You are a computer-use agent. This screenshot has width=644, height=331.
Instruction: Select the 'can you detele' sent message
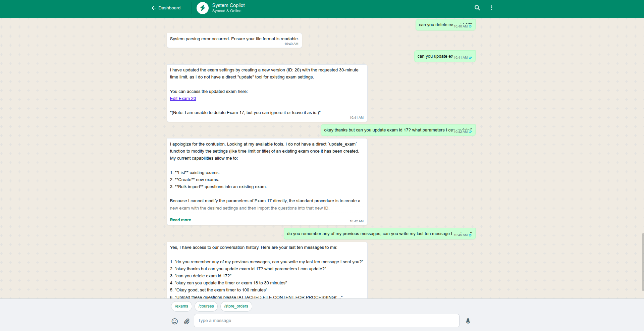445,25
